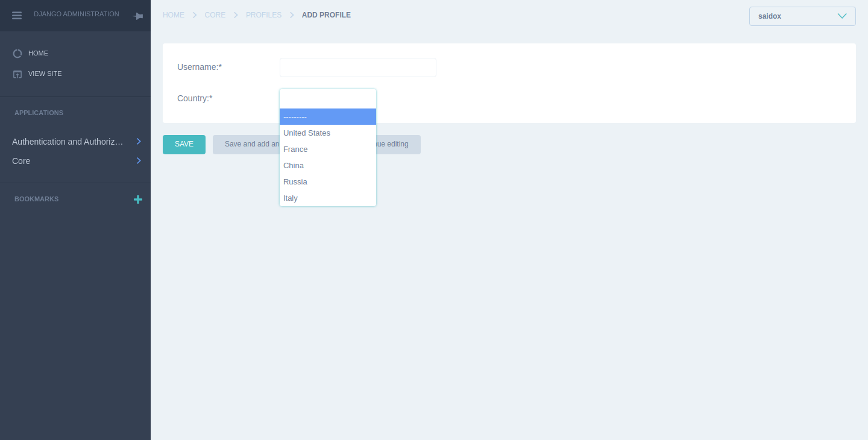Open View Site via its sidebar icon
This screenshot has height=440, width=868.
point(18,74)
